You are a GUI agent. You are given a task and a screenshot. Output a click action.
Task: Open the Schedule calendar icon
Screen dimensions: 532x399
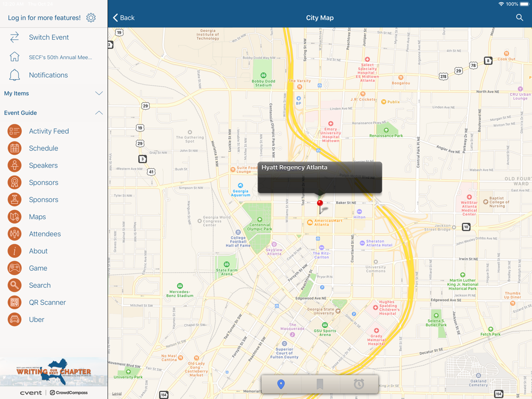point(14,148)
